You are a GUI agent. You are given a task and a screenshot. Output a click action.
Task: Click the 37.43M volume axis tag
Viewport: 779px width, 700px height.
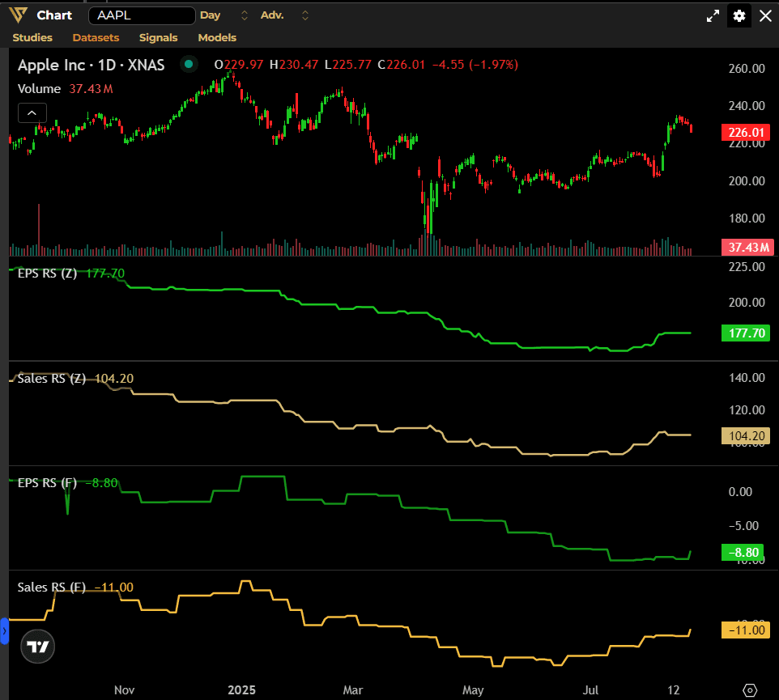(746, 247)
